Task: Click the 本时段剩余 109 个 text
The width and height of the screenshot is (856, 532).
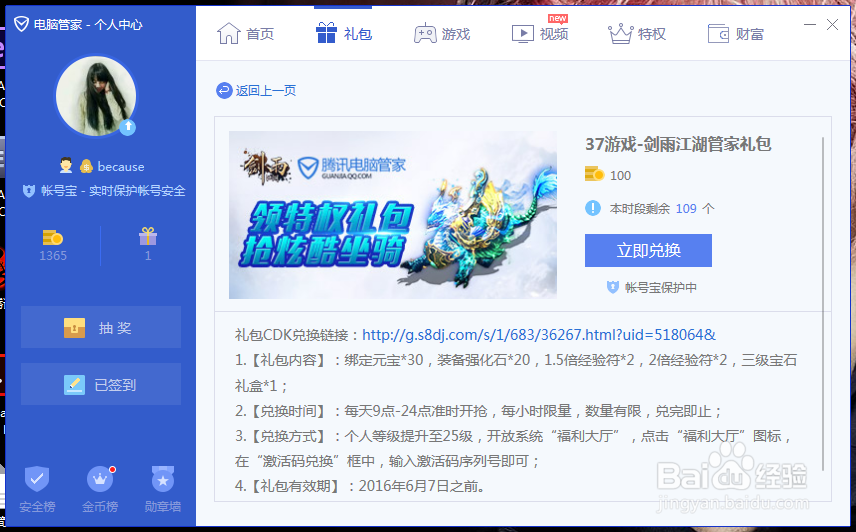Action: coord(662,208)
